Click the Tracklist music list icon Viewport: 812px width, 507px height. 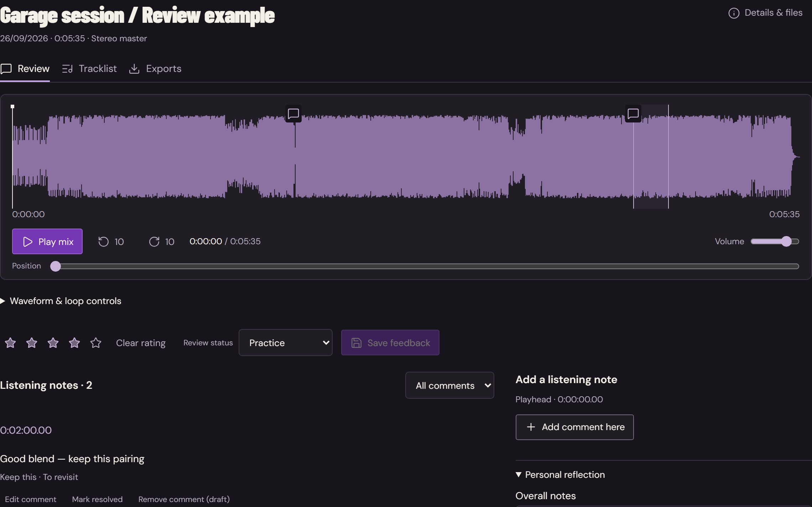pyautogui.click(x=67, y=69)
